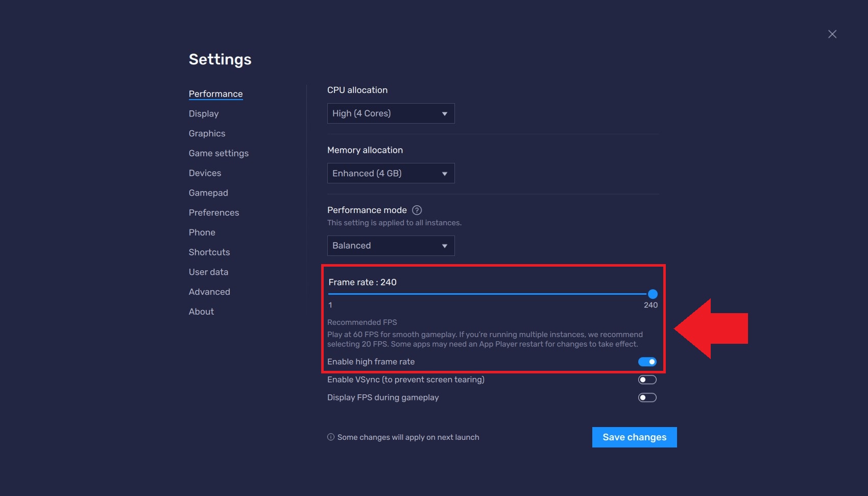Turn off Enable high frame rate toggle
This screenshot has height=496, width=868.
pyautogui.click(x=647, y=362)
